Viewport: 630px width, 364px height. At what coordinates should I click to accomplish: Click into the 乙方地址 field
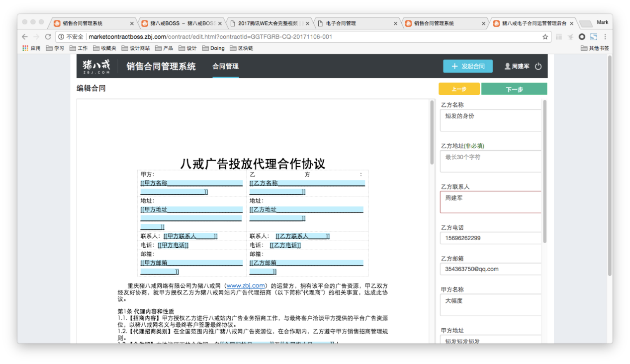click(491, 161)
